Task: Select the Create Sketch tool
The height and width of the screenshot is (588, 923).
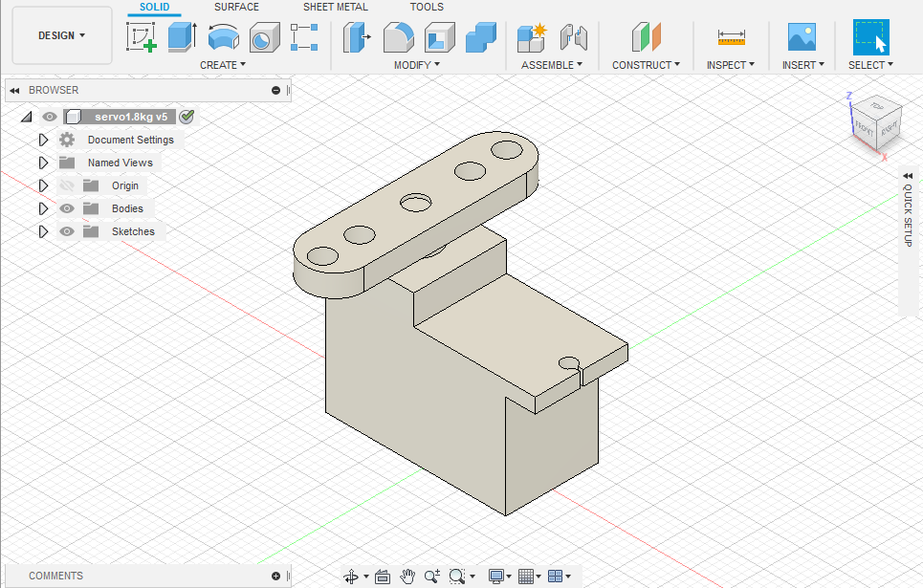Action: pos(142,37)
